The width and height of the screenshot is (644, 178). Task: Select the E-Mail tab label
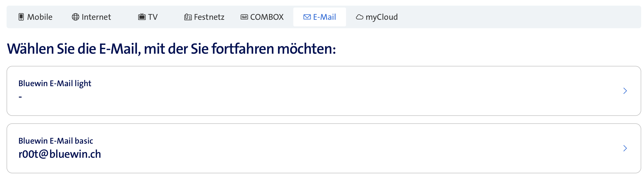point(325,17)
